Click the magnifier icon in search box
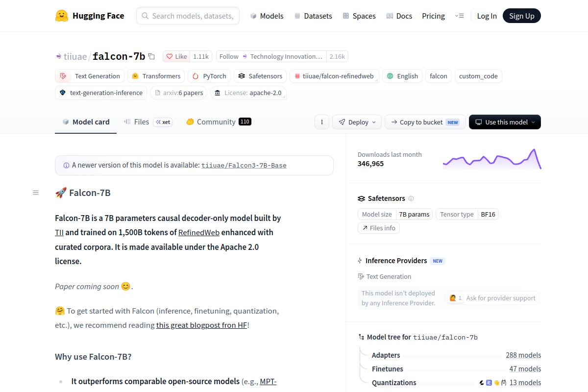 145,16
